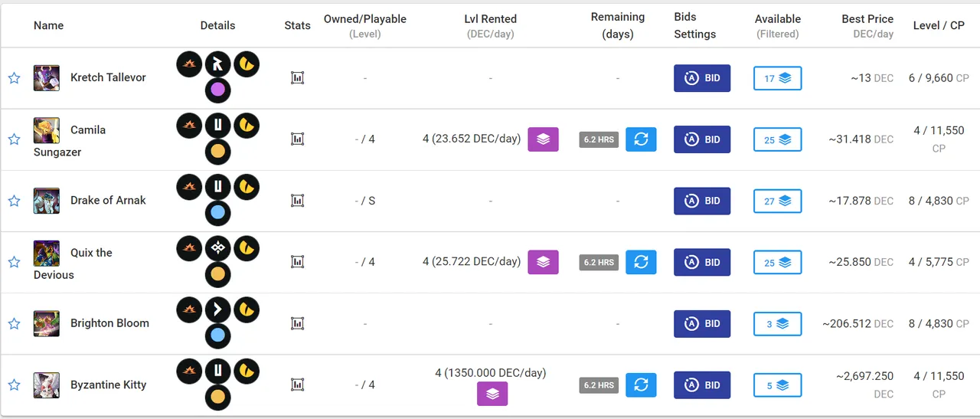Open stats icon for Camila Sungazer

point(298,139)
